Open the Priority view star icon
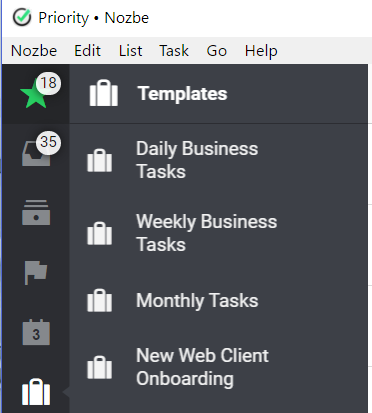The image size is (372, 413). (x=34, y=94)
